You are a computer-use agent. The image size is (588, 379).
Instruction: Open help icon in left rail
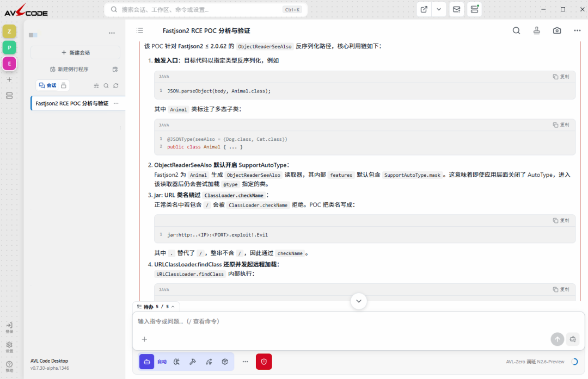tap(9, 366)
